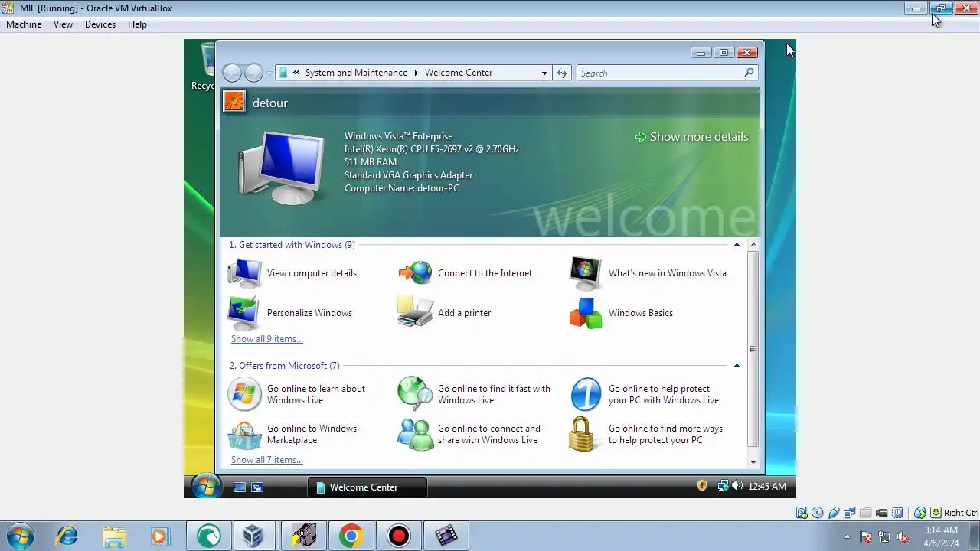Screen dimensions: 980x551
Task: Expand the breadcrumb separator arrow after System and Maintenance
Action: point(416,73)
